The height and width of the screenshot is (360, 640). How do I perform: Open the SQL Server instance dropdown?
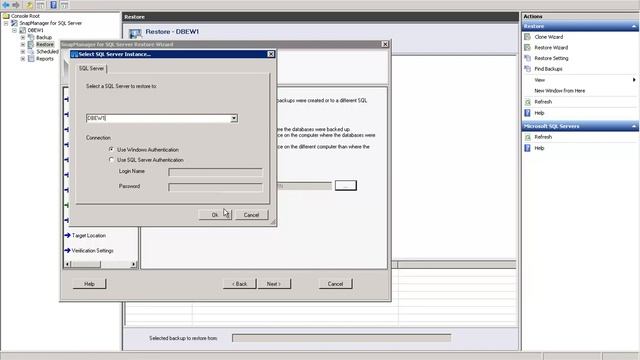(234, 118)
